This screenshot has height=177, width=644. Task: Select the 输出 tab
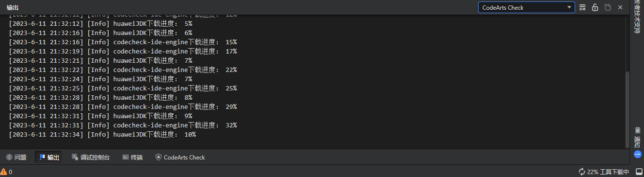tap(49, 157)
